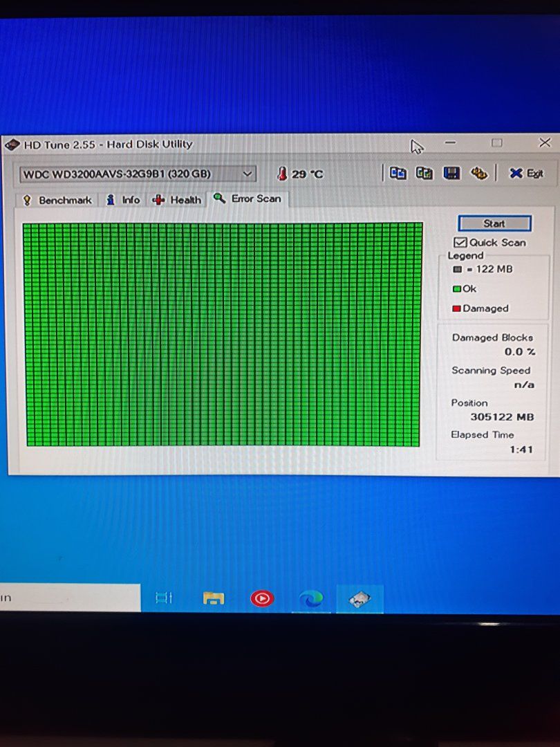The width and height of the screenshot is (560, 747).
Task: Click the green Ok legend swatch
Action: [x=456, y=288]
